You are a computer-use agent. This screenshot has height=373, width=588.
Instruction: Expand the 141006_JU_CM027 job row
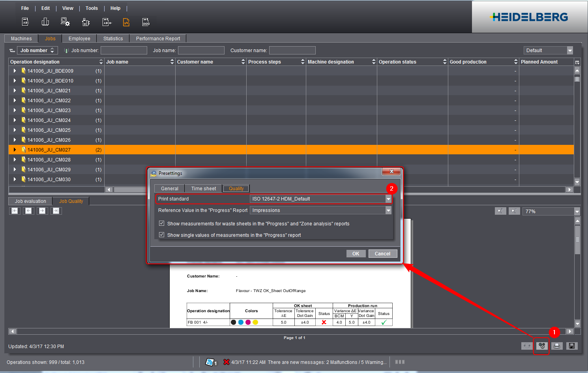click(x=15, y=150)
